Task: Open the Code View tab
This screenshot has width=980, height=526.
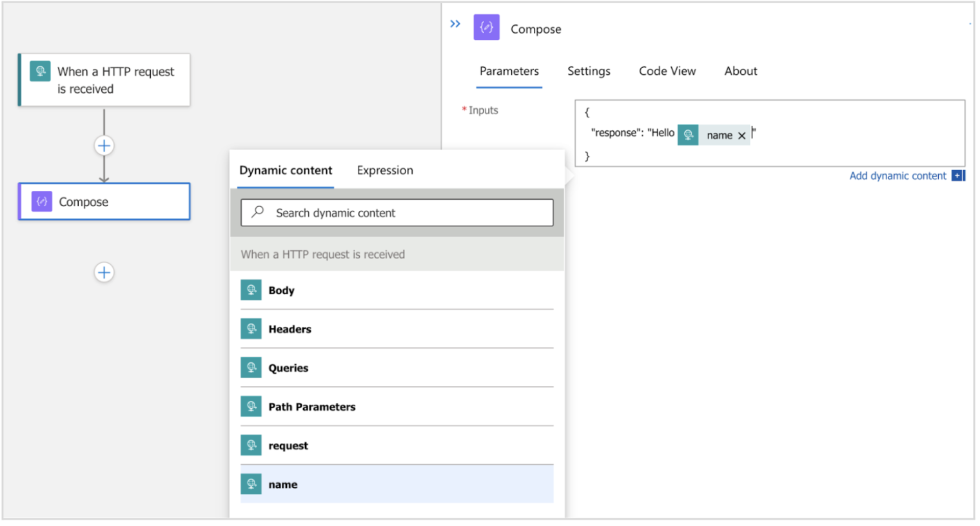Action: pos(667,71)
